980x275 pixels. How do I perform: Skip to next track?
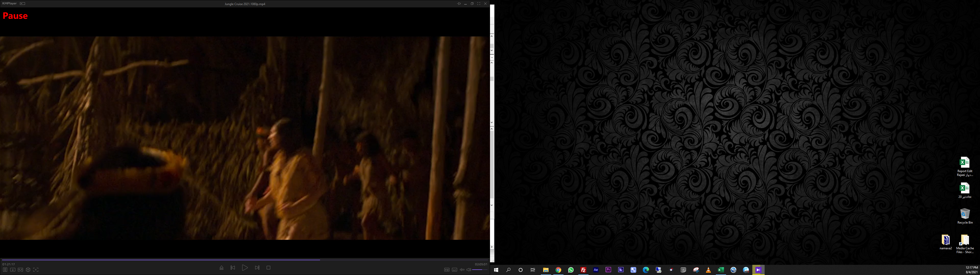(x=257, y=268)
